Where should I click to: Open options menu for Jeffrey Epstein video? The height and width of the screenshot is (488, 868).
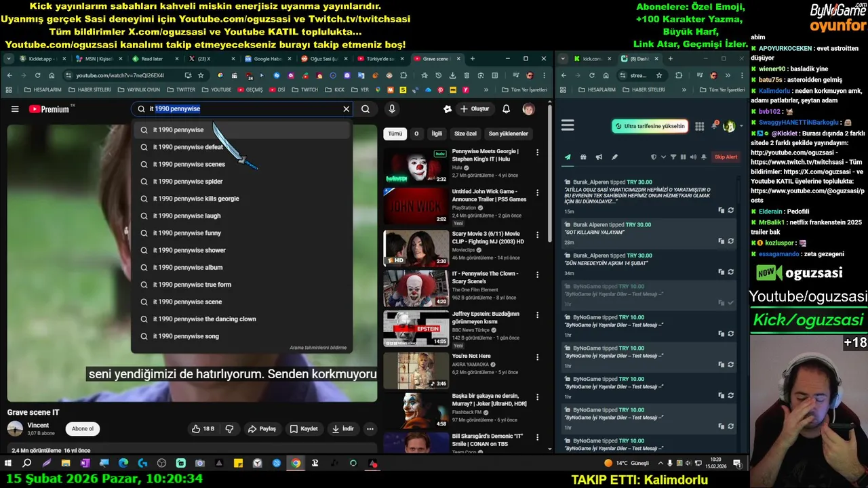click(x=537, y=316)
